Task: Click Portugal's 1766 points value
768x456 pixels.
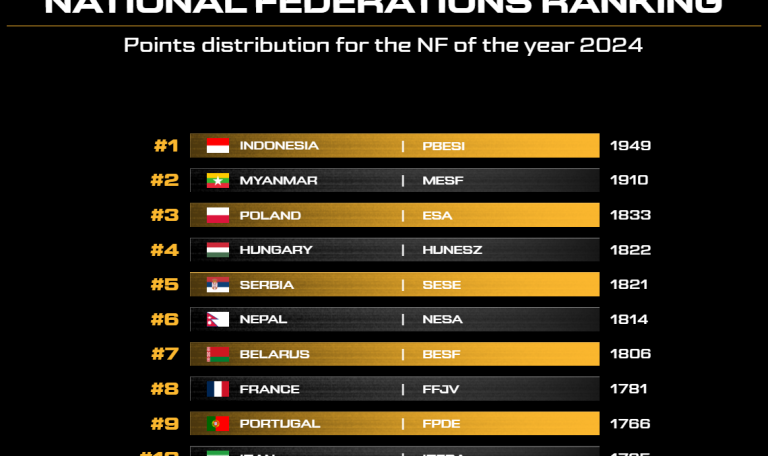Action: (x=630, y=424)
